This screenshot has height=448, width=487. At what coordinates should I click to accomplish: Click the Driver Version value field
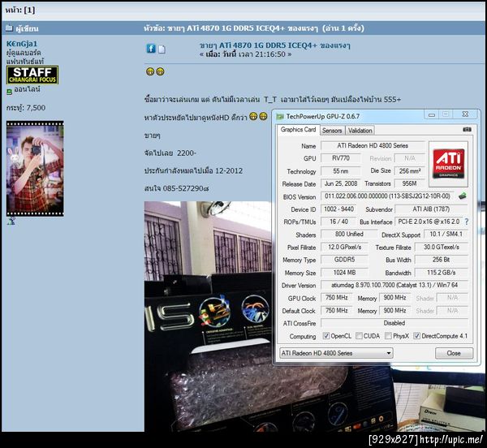[394, 285]
